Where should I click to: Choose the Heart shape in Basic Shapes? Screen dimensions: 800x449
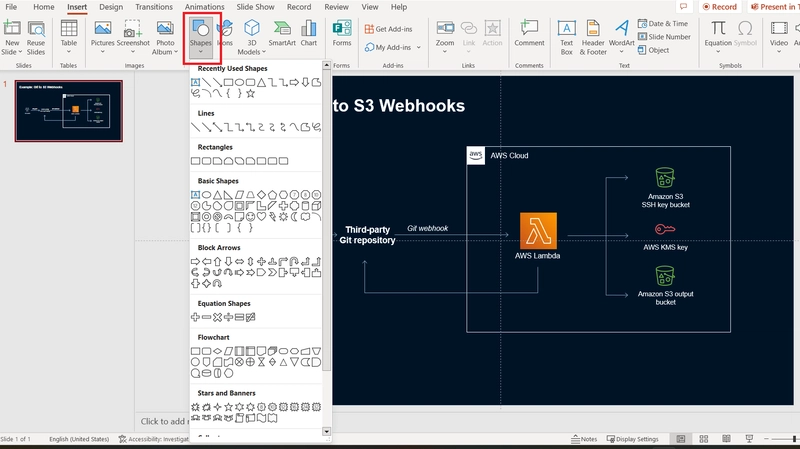tap(261, 217)
